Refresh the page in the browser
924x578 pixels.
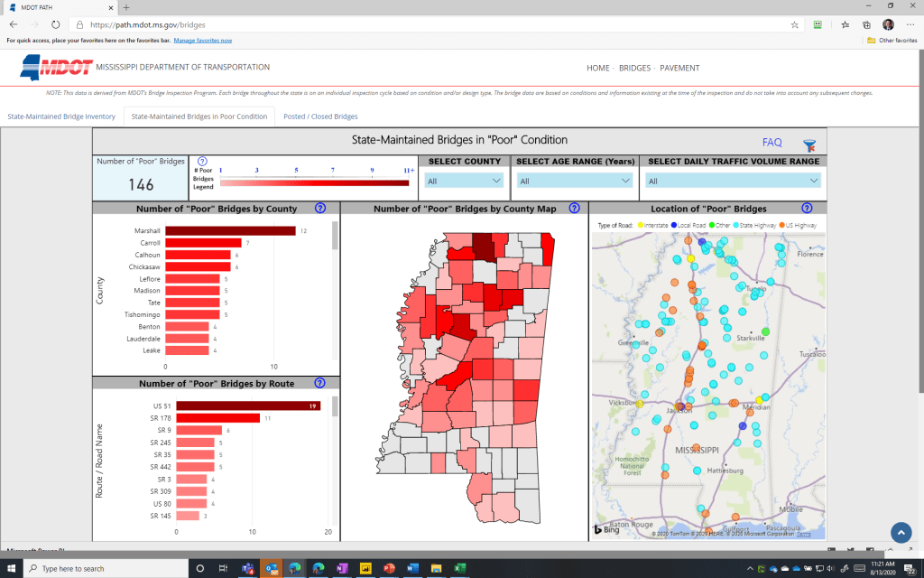pyautogui.click(x=56, y=25)
